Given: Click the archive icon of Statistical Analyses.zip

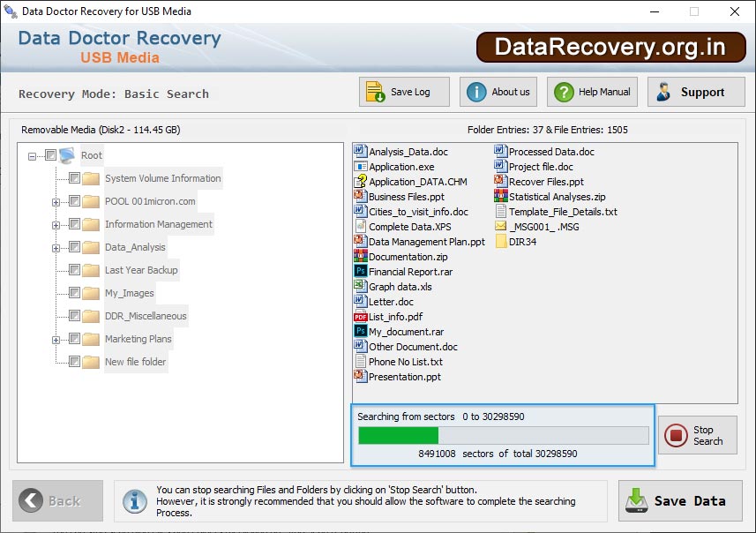Looking at the screenshot, I should pyautogui.click(x=500, y=196).
